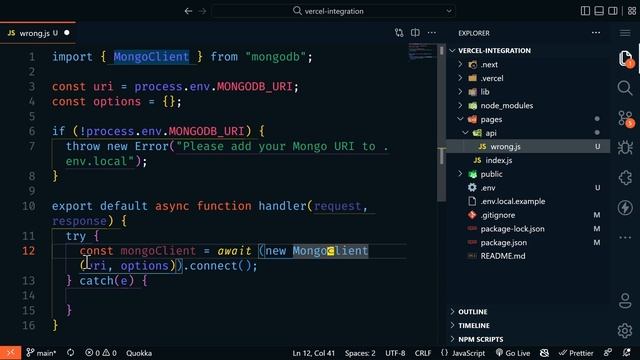Image resolution: width=640 pixels, height=360 pixels.
Task: Open hamburger menu at top right
Action: 625,33
